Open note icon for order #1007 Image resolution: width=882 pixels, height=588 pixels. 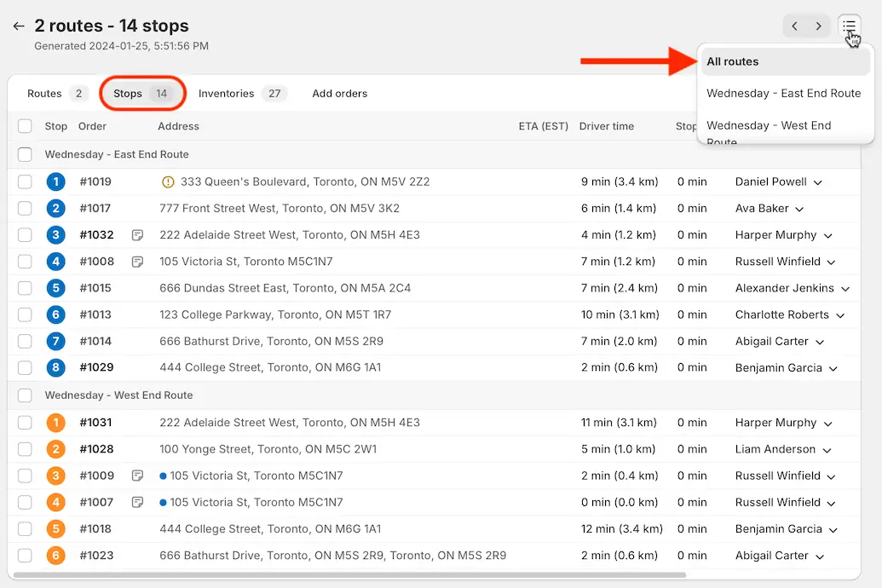(137, 503)
